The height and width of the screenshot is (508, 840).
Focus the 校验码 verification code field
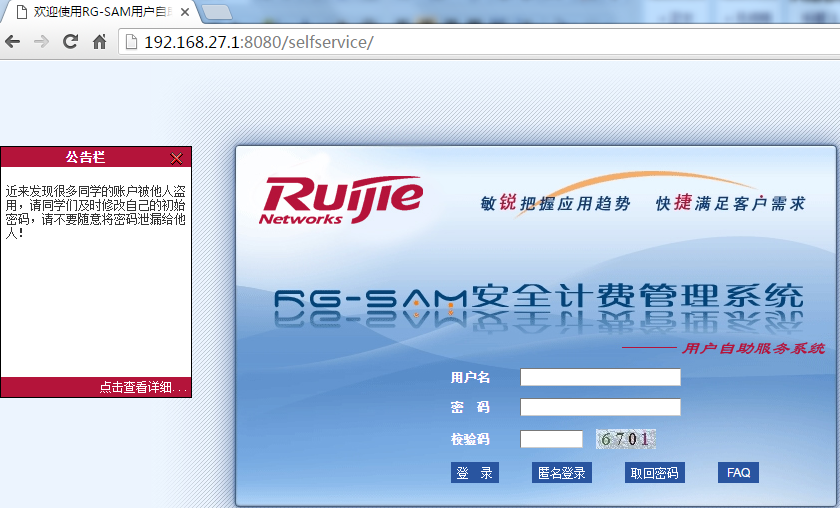[x=551, y=439]
